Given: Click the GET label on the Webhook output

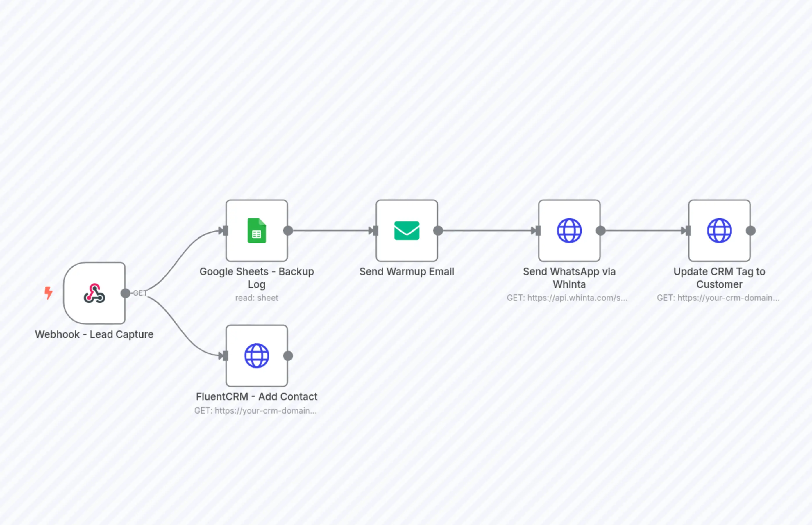Looking at the screenshot, I should [x=140, y=293].
